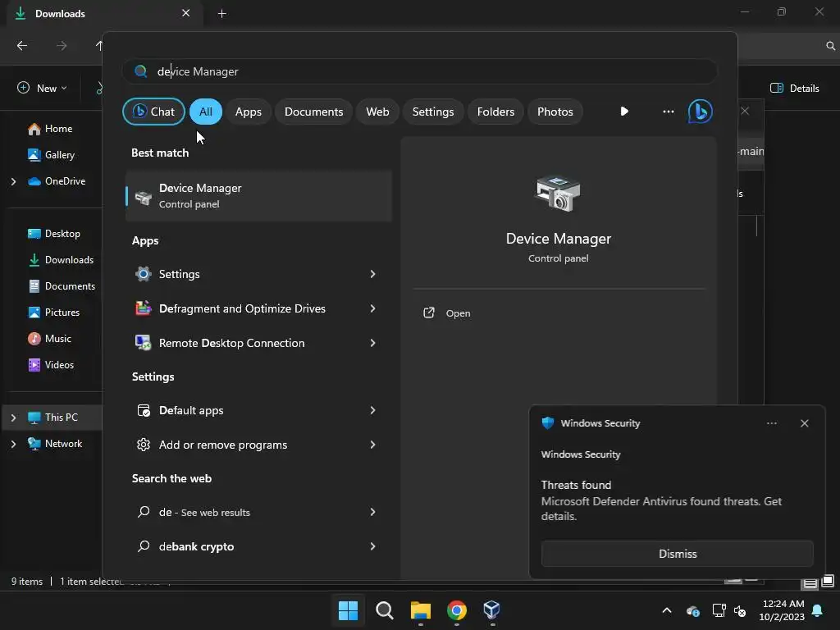840x630 pixels.
Task: Expand the Default apps arrow
Action: coord(372,410)
